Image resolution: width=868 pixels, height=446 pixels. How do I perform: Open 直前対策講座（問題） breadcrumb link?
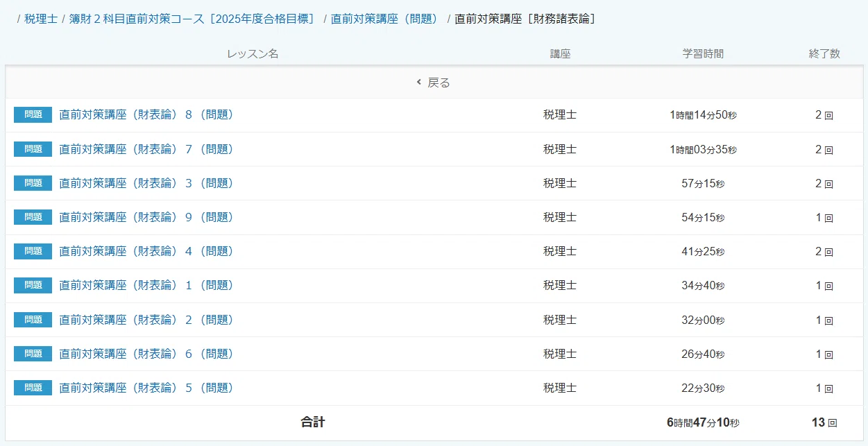click(x=386, y=19)
